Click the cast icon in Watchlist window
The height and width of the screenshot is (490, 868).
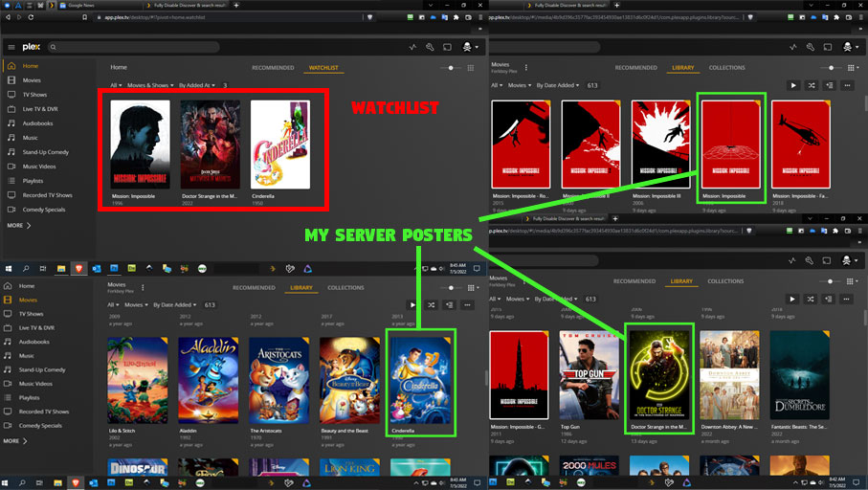(447, 47)
